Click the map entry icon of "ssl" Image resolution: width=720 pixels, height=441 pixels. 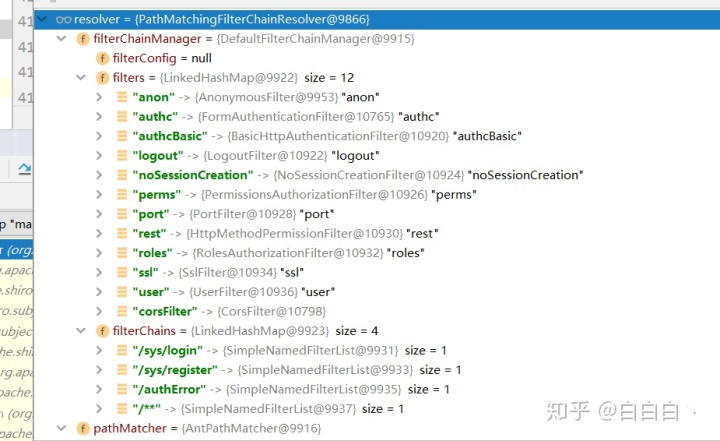122,272
